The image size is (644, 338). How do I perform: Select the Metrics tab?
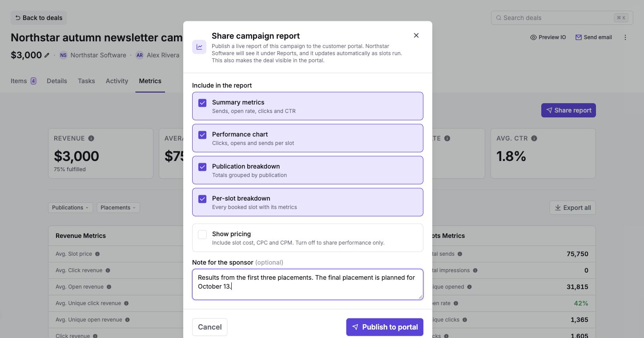tap(150, 81)
